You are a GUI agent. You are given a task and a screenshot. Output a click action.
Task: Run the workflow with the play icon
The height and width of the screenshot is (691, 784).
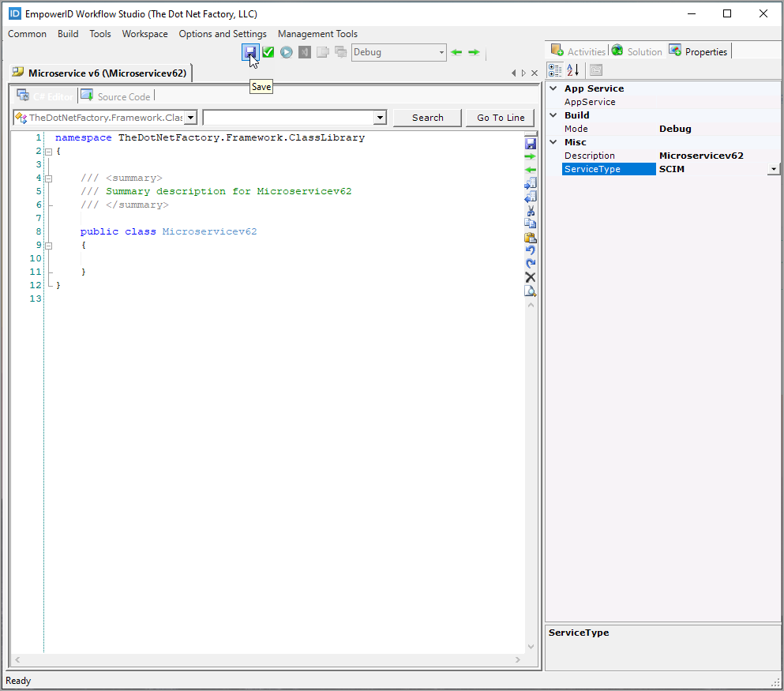(286, 51)
